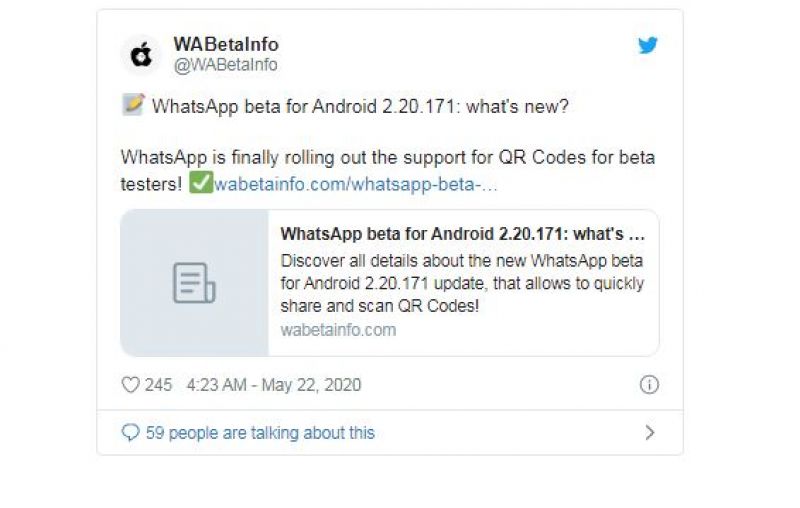This screenshot has width=800, height=508.
Task: Click the 245 likes count
Action: point(158,385)
